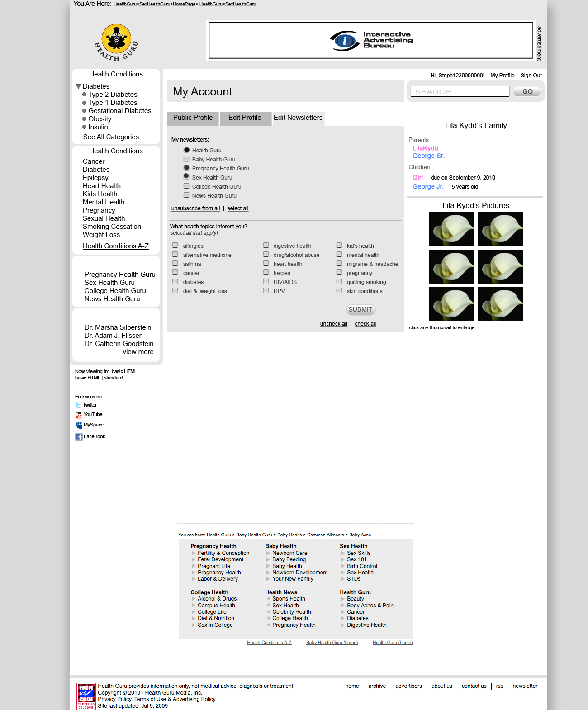Screen dimensions: 588x710
Task: Open the Twitter icon link
Action: (78, 405)
